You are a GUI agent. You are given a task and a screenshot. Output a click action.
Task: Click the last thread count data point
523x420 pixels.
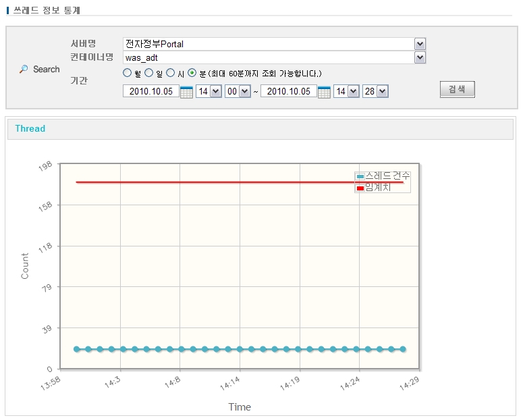tap(403, 349)
